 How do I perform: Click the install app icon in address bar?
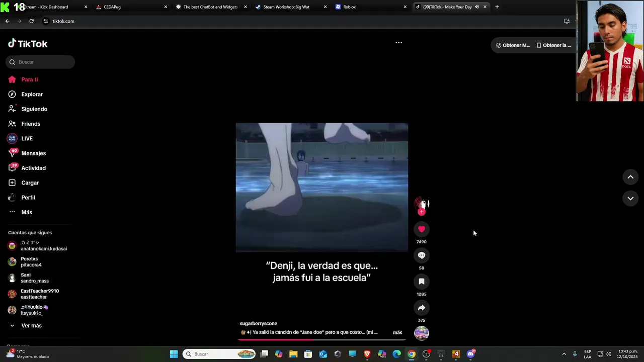[567, 21]
